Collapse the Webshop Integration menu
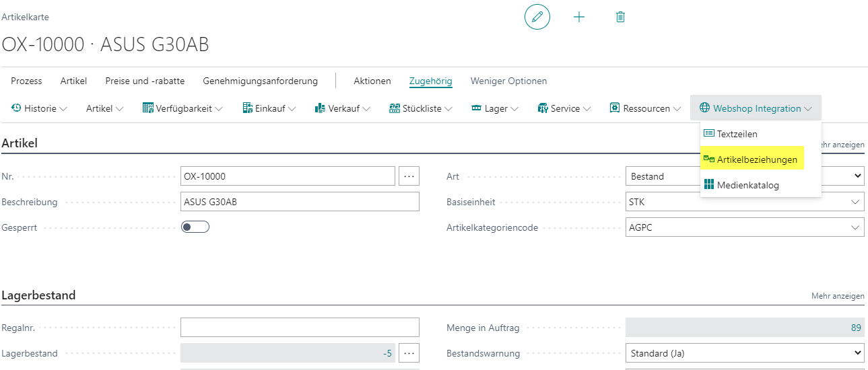This screenshot has width=868, height=370. tap(756, 108)
